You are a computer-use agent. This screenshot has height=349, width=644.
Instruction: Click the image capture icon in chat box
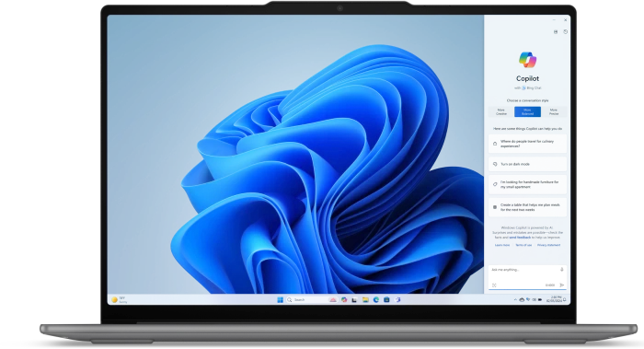494,285
